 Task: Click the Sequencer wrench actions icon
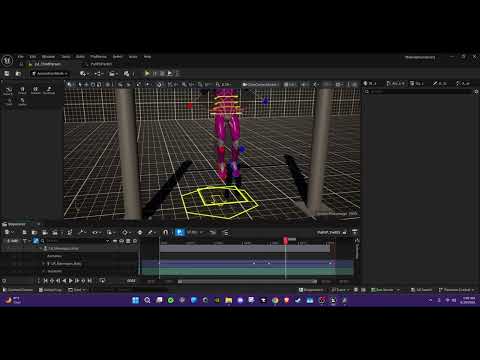82,232
